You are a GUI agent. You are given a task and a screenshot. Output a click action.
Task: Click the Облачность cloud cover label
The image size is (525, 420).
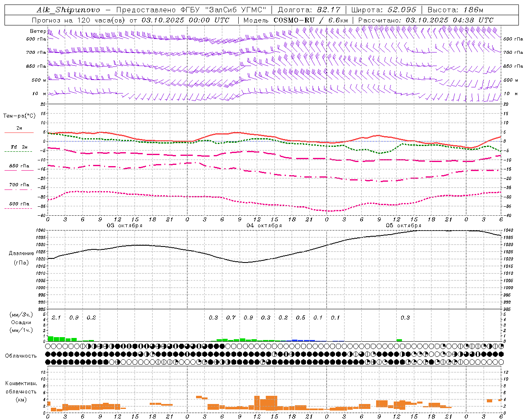[21, 356]
